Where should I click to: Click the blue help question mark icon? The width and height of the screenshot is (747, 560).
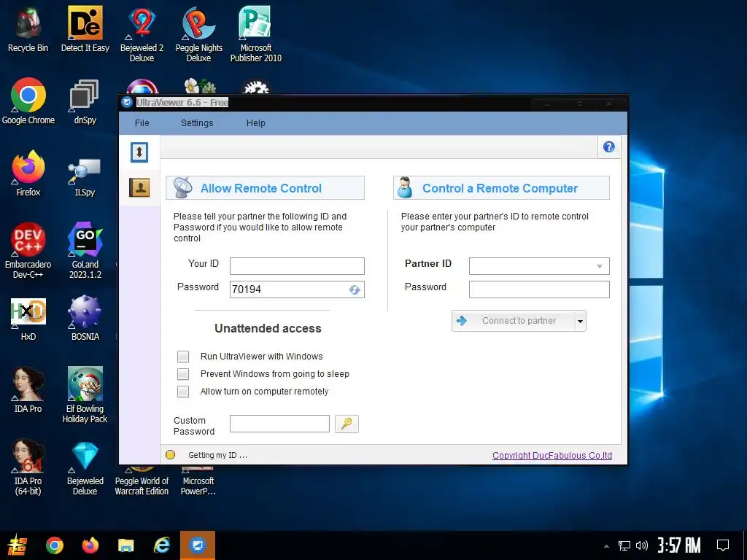coord(609,147)
